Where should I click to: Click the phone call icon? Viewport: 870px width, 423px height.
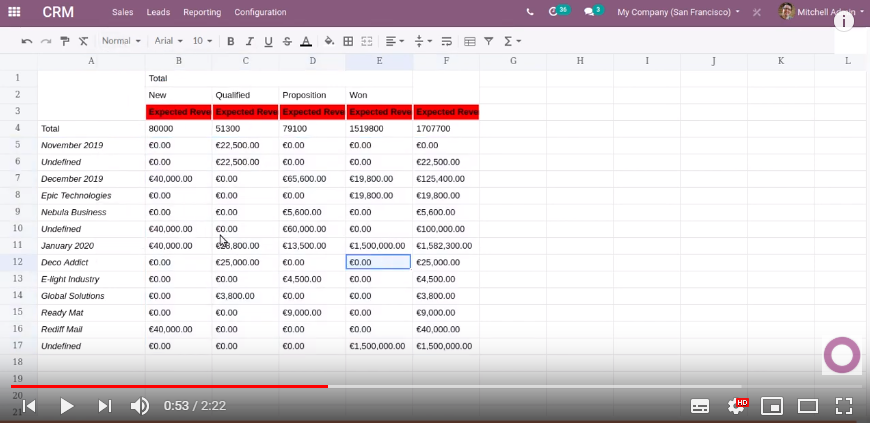coord(529,12)
